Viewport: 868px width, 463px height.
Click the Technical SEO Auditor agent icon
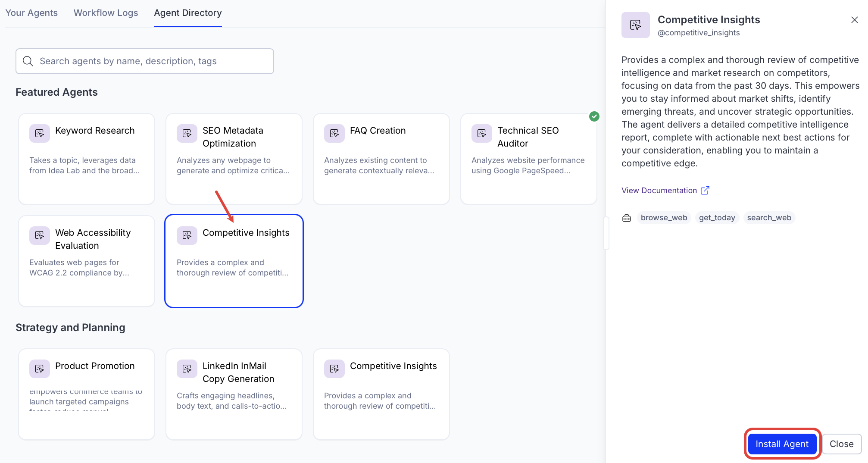[x=481, y=133]
